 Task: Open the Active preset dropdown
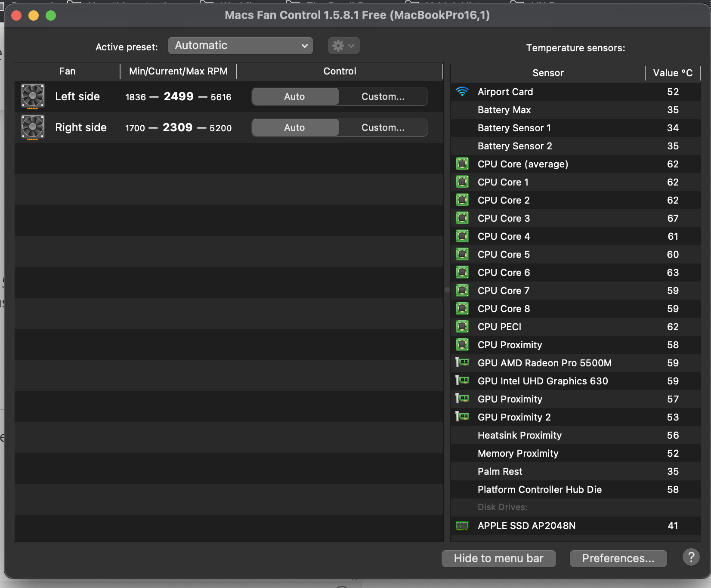241,46
